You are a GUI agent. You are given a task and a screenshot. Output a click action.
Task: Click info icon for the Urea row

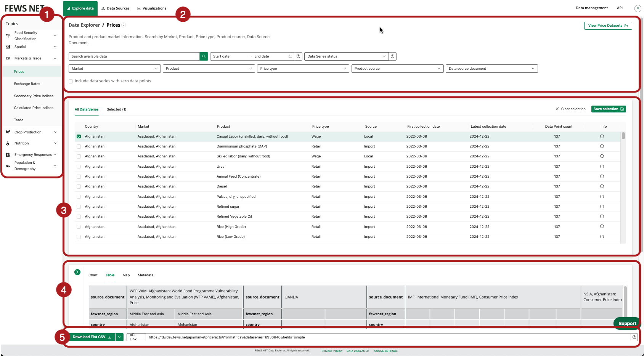point(602,167)
